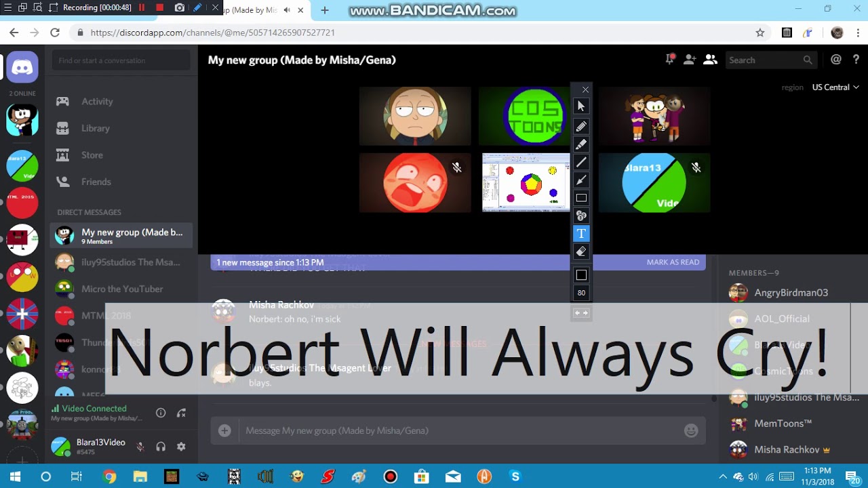Select the text tool (T)

[x=581, y=233]
